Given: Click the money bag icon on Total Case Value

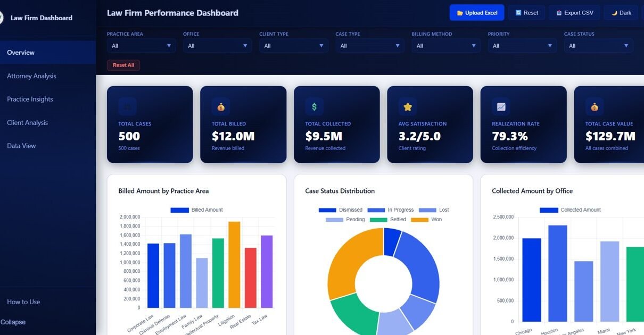Looking at the screenshot, I should point(595,107).
